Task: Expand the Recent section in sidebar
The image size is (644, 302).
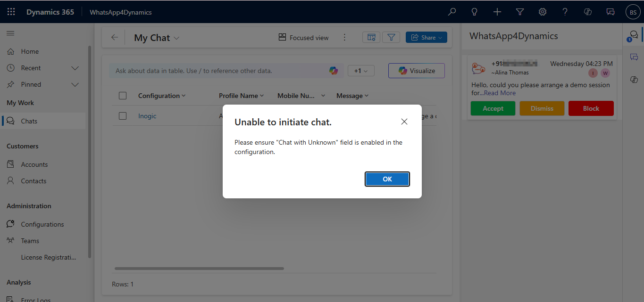Action: [75, 68]
